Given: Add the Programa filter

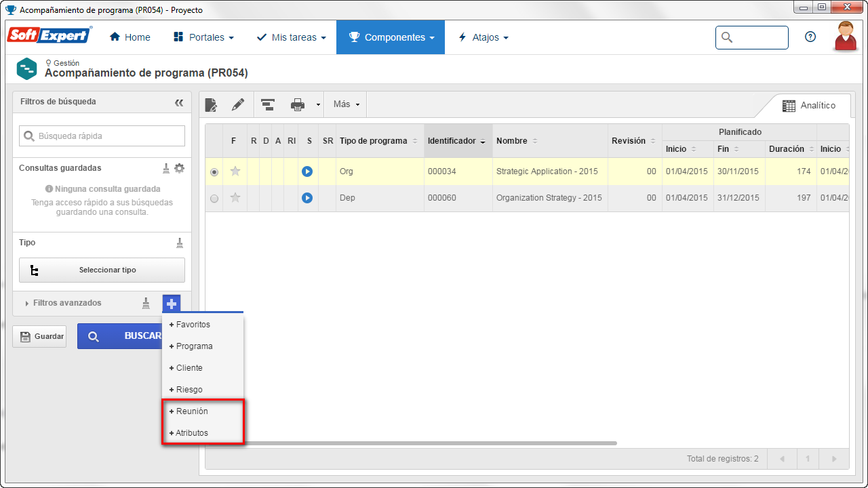Looking at the screenshot, I should (203, 346).
